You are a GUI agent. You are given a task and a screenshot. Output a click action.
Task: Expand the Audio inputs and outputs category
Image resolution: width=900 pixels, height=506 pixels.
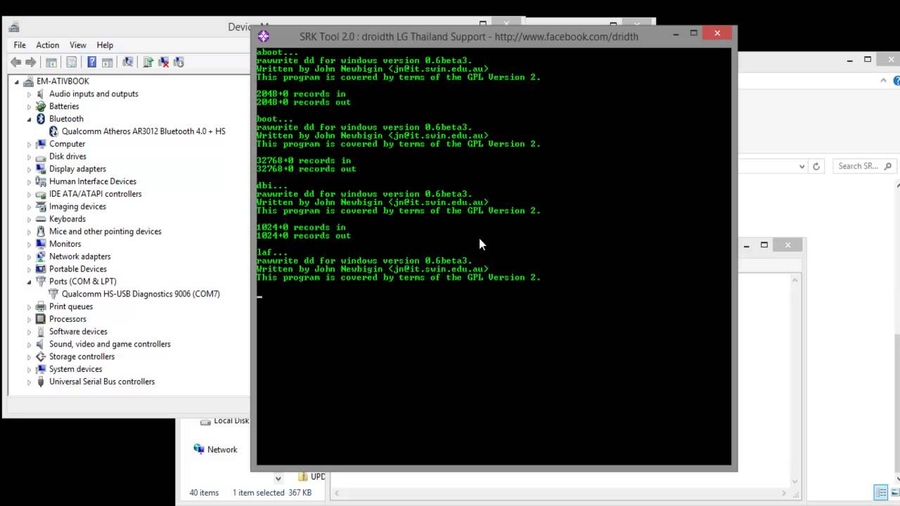[29, 94]
